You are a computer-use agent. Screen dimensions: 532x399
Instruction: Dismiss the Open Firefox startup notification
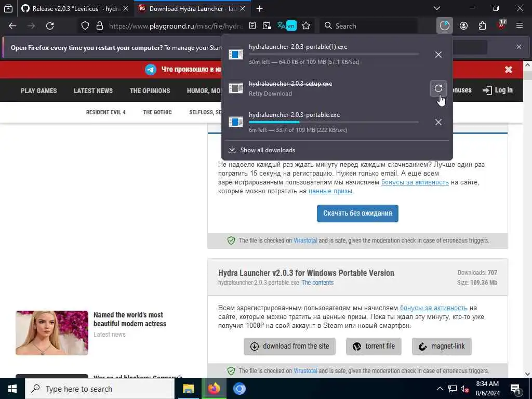pyautogui.click(x=519, y=47)
